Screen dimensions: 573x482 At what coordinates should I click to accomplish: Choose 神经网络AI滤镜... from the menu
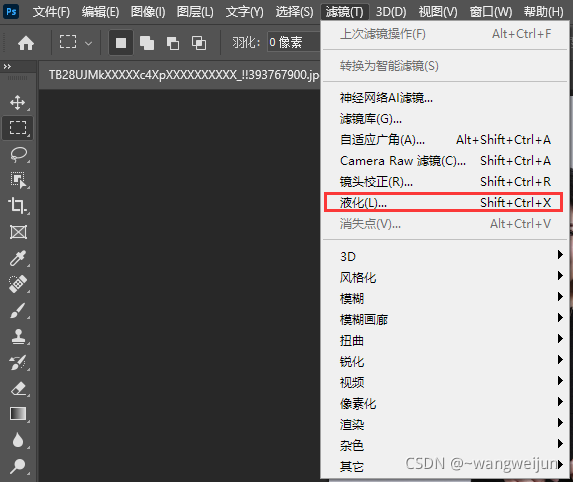[444, 98]
